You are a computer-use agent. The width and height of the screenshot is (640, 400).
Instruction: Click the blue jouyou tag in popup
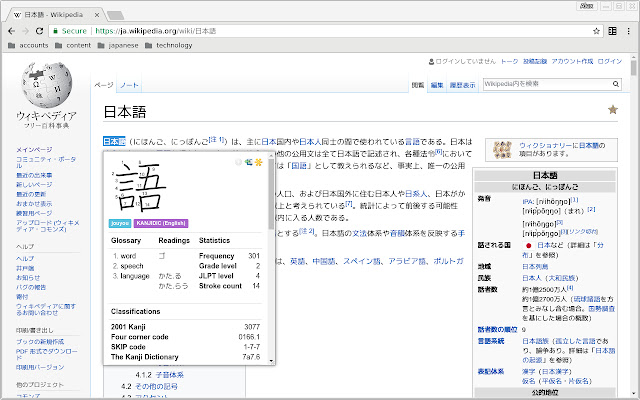119,222
